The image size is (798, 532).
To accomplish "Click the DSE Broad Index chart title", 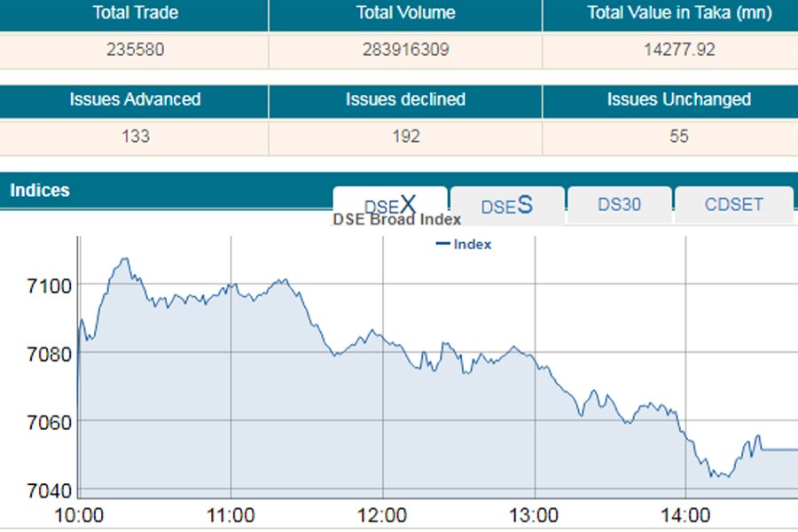I will (x=396, y=220).
